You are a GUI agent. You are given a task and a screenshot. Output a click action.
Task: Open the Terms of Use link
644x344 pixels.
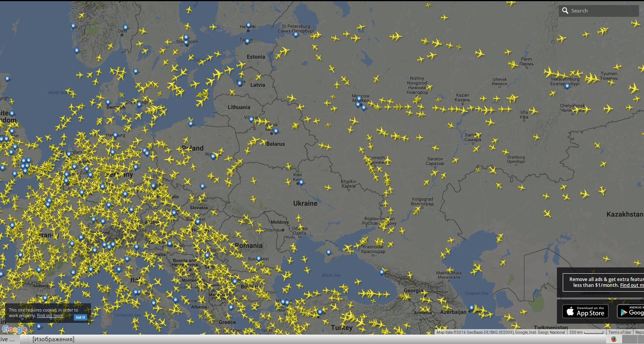pyautogui.click(x=619, y=332)
